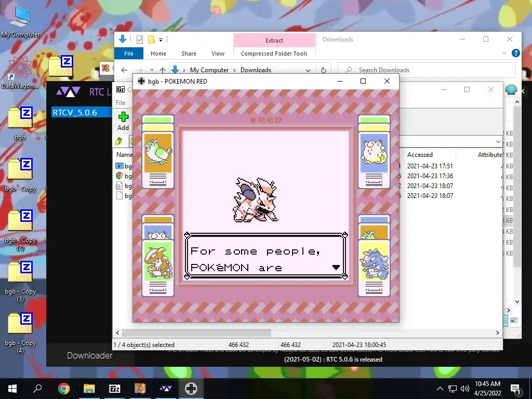The image size is (532, 399).
Task: Open File Explorer from taskbar
Action: (89, 389)
